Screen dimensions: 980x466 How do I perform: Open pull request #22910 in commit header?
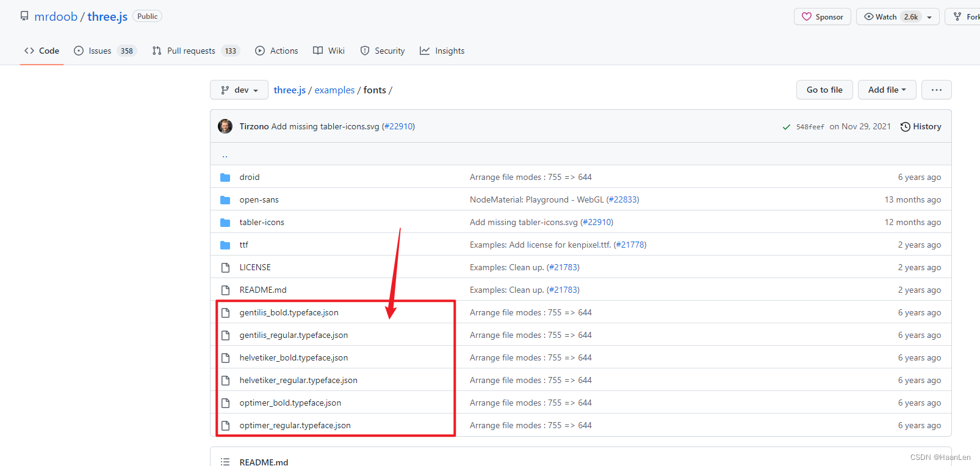click(x=398, y=126)
